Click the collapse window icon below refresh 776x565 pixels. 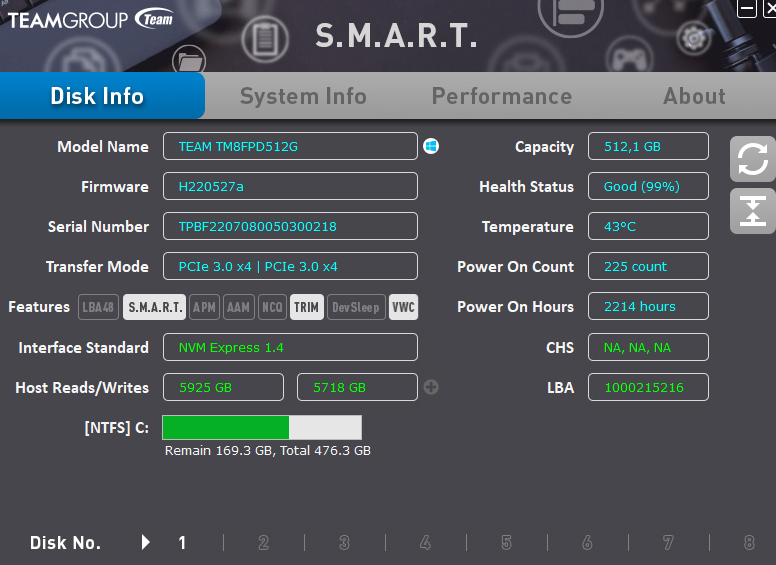753,211
